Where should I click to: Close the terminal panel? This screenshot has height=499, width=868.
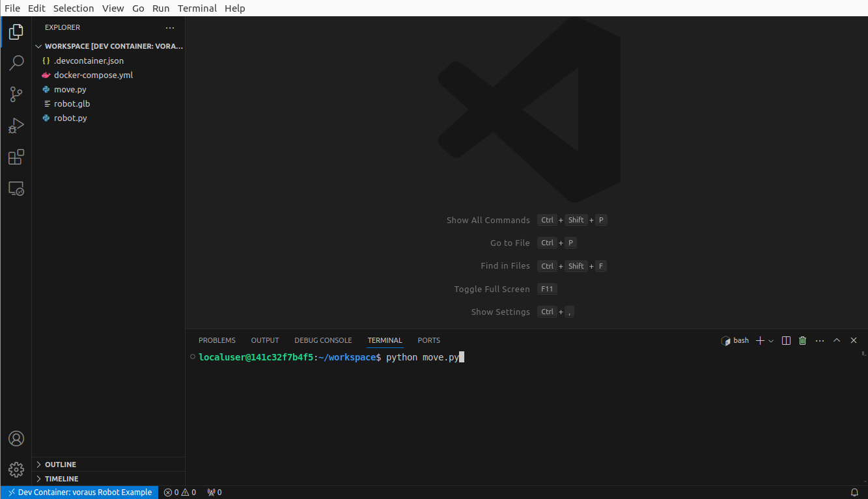854,340
